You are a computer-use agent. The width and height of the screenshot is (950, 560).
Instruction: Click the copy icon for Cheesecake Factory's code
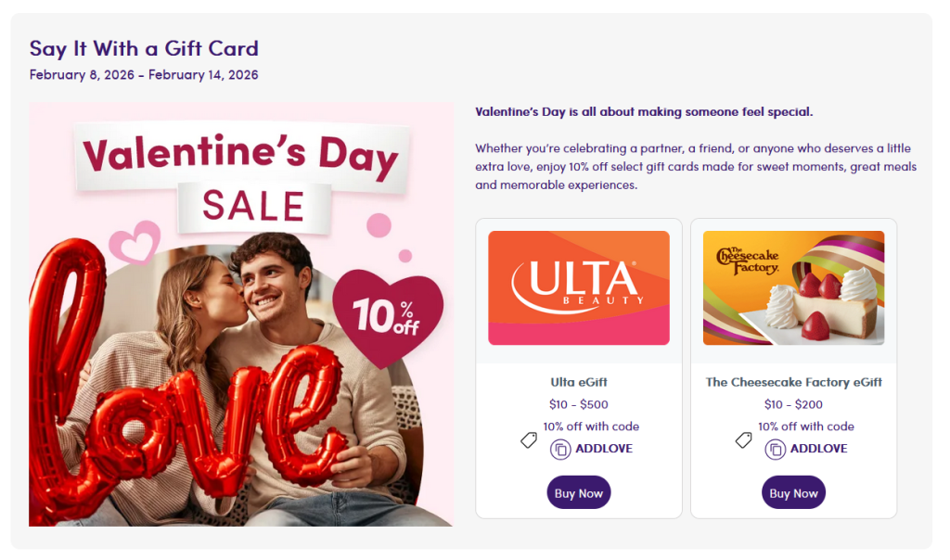click(x=776, y=449)
